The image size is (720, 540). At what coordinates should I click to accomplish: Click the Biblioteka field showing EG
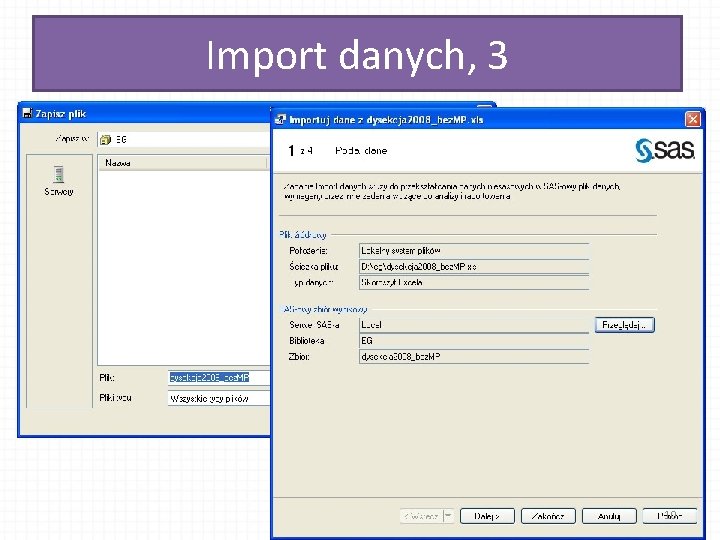(474, 341)
